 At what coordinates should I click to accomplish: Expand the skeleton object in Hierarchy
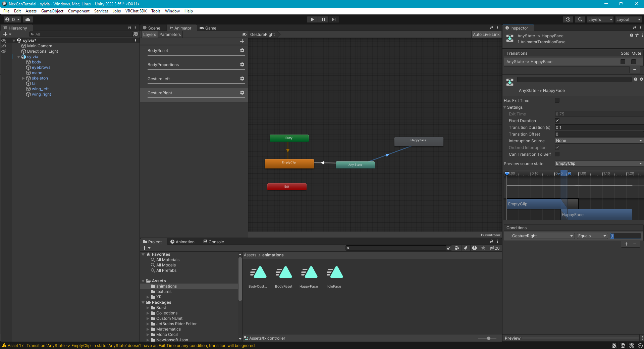[x=23, y=78]
